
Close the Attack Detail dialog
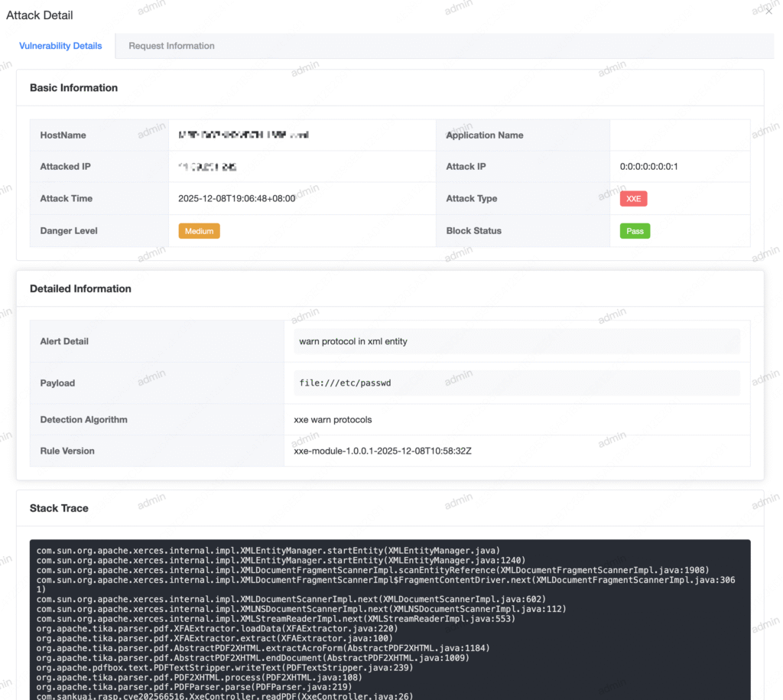[768, 11]
